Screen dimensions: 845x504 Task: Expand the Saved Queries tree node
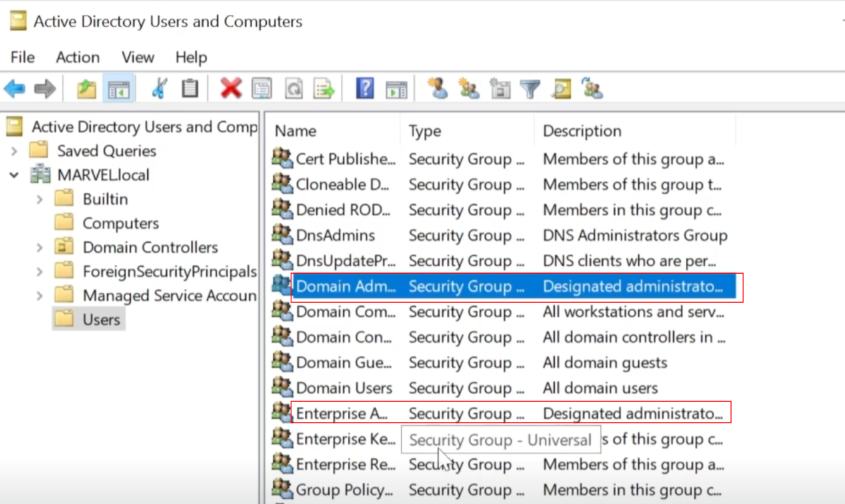tap(14, 151)
